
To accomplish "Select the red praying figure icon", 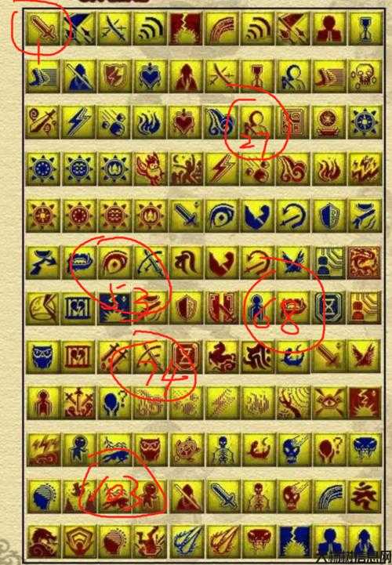I will click(329, 29).
